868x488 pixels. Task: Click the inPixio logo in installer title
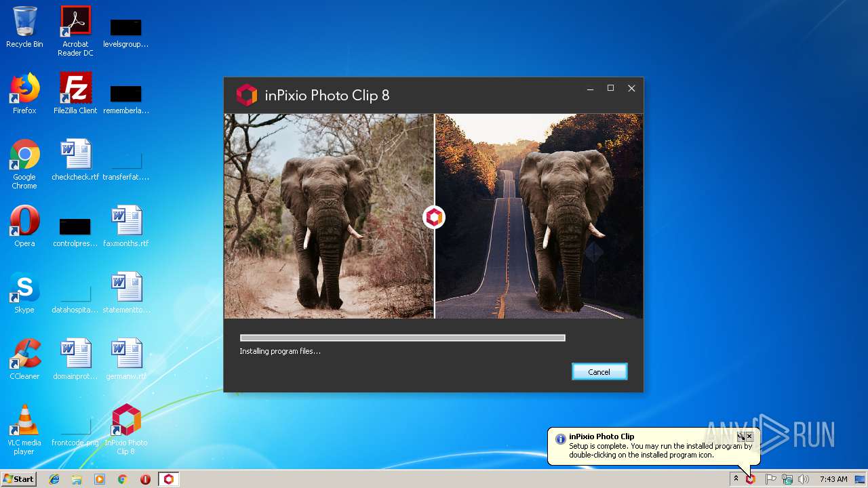pyautogui.click(x=247, y=95)
